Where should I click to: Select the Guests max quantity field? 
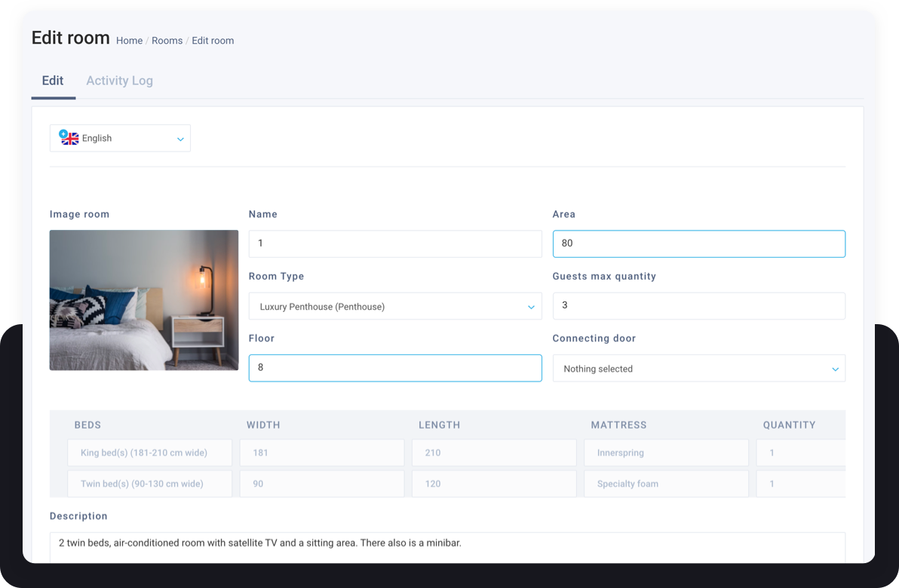698,305
